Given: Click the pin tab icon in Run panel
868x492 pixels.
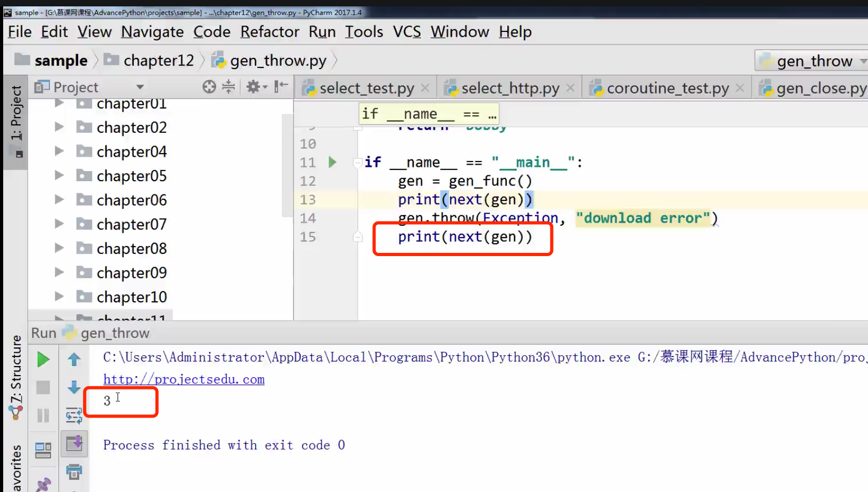Looking at the screenshot, I should point(44,484).
